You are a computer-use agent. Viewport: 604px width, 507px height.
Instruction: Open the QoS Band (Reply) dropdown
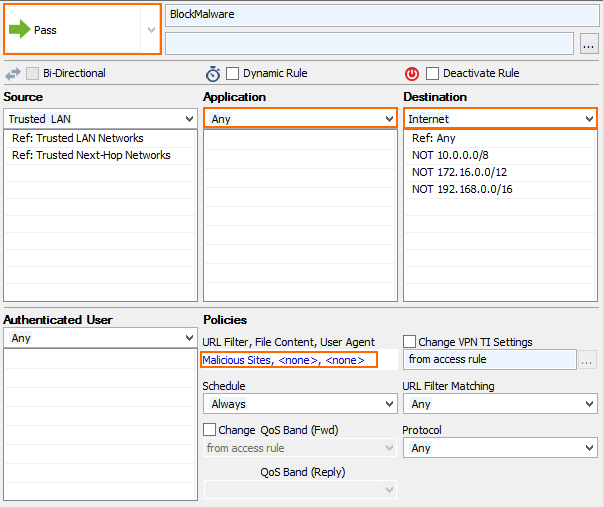coord(300,490)
